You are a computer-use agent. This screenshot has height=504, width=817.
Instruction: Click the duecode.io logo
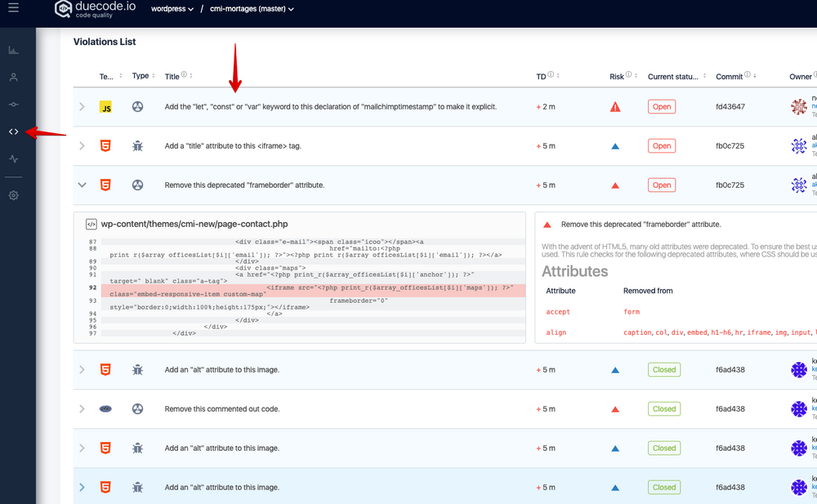pyautogui.click(x=94, y=9)
